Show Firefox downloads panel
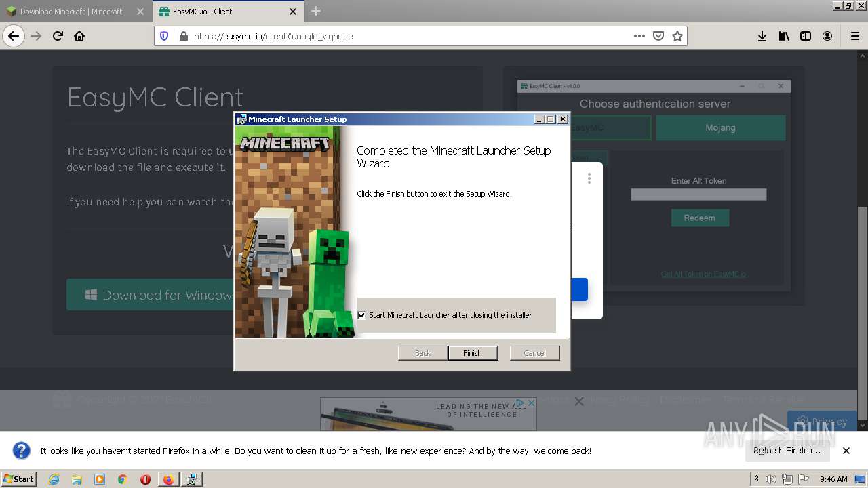Viewport: 868px width, 488px height. pos(762,36)
